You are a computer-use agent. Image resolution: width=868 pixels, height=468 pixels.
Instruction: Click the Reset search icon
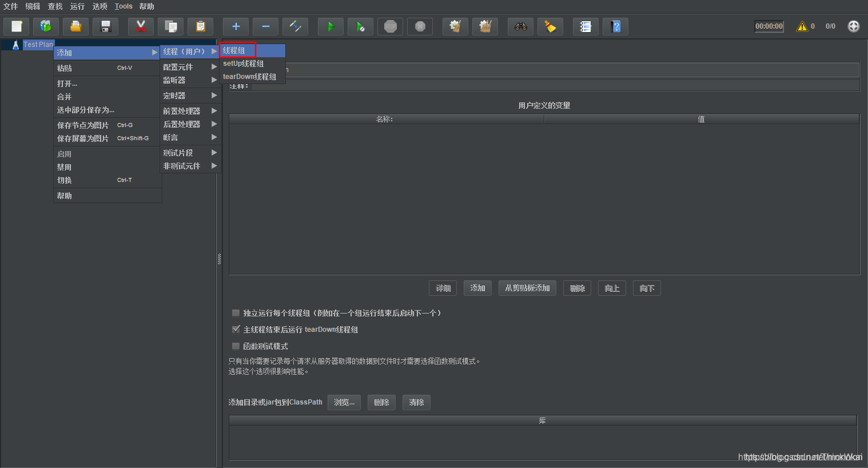550,26
